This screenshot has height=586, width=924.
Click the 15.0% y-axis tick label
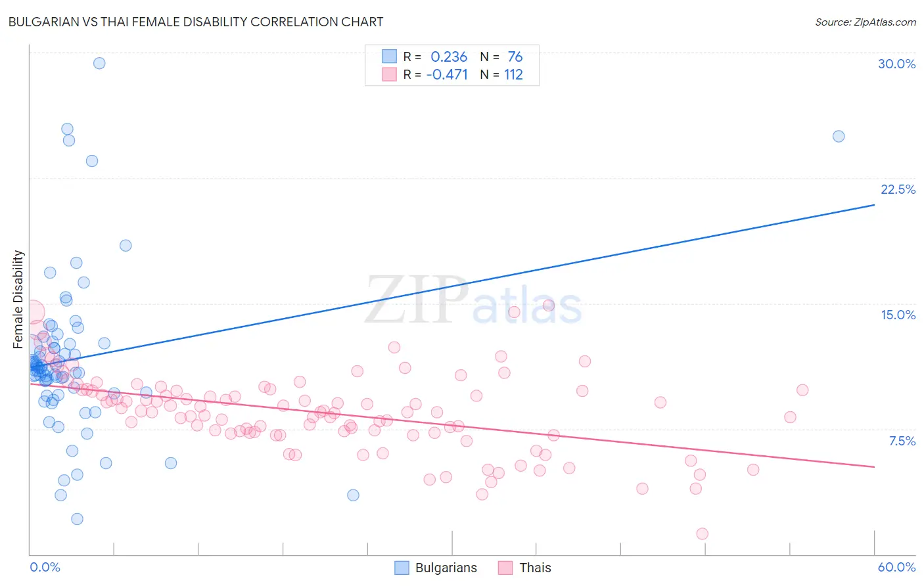coord(898,315)
